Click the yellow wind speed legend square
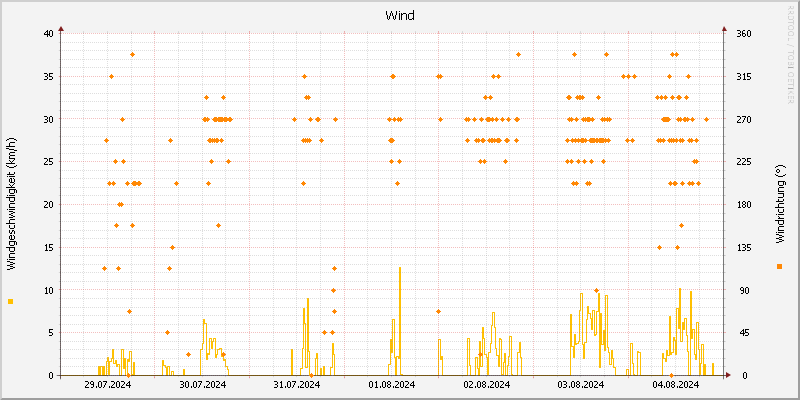The image size is (800, 400). (x=11, y=302)
